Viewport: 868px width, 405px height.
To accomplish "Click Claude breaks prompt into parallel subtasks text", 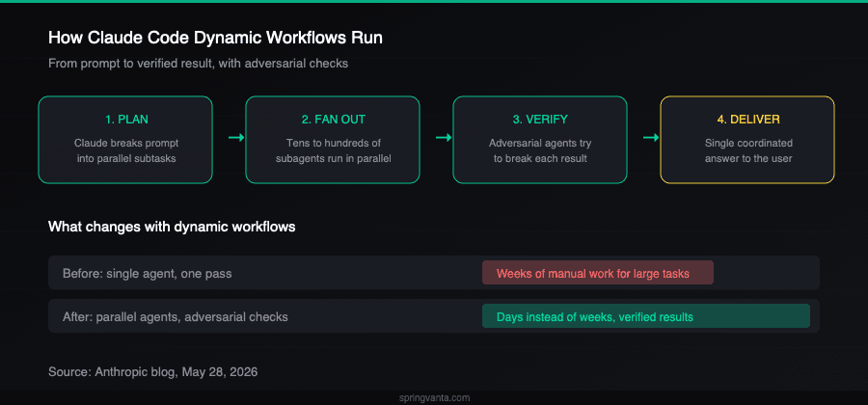I will point(126,151).
